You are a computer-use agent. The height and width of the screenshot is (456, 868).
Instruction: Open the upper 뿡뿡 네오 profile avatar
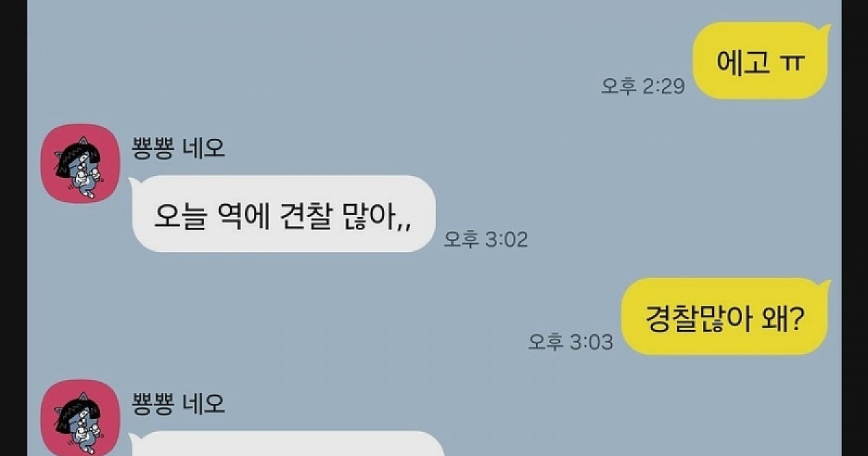80,163
